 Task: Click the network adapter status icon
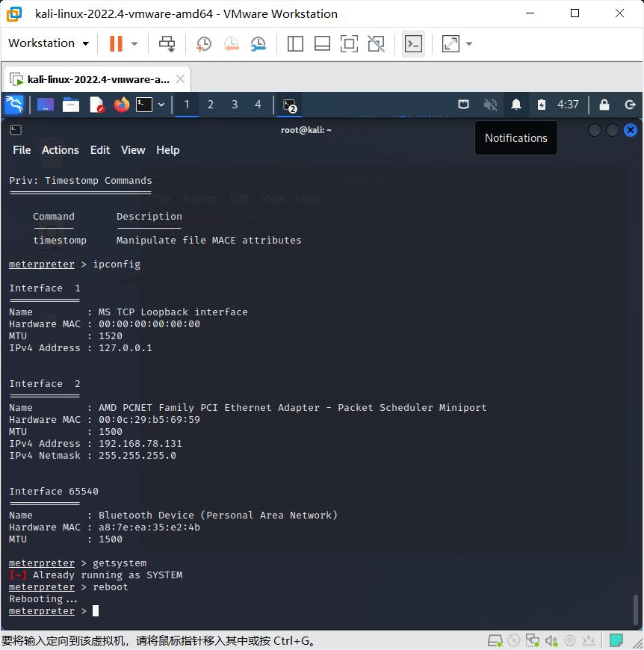point(533,641)
